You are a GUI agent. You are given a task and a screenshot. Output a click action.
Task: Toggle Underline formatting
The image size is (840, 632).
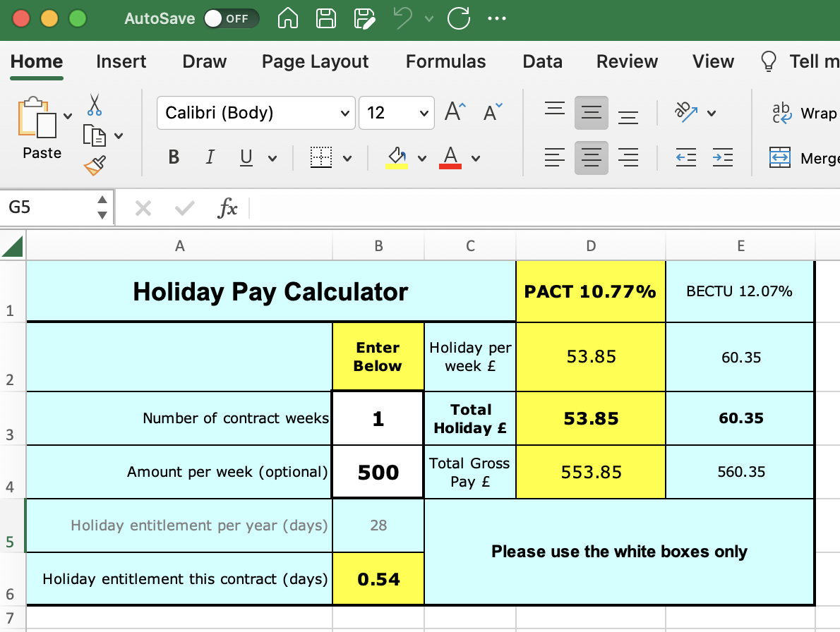pyautogui.click(x=246, y=157)
